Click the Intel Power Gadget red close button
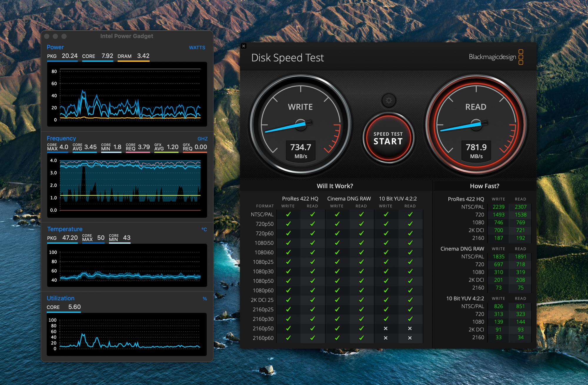Image resolution: width=588 pixels, height=385 pixels. click(x=47, y=36)
